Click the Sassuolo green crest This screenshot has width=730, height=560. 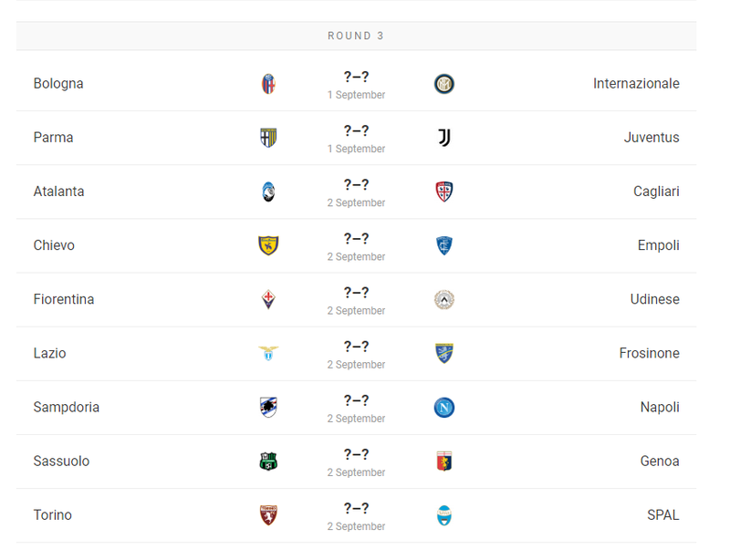[268, 461]
